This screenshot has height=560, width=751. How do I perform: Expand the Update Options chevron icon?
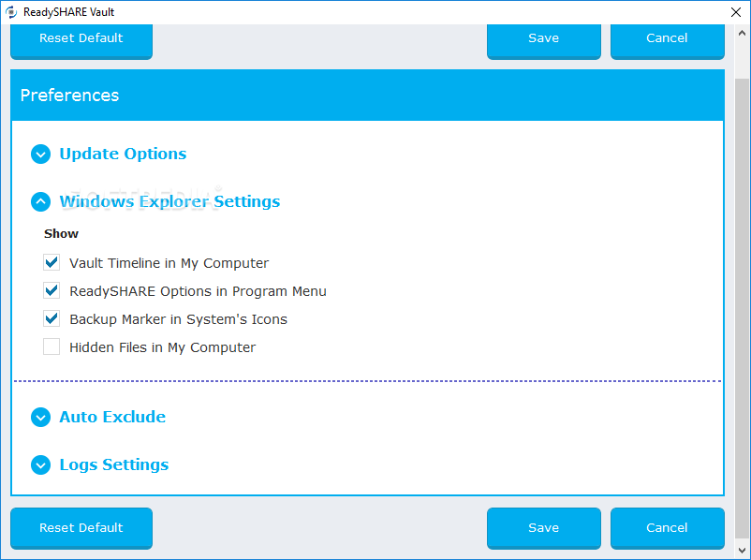click(x=40, y=155)
